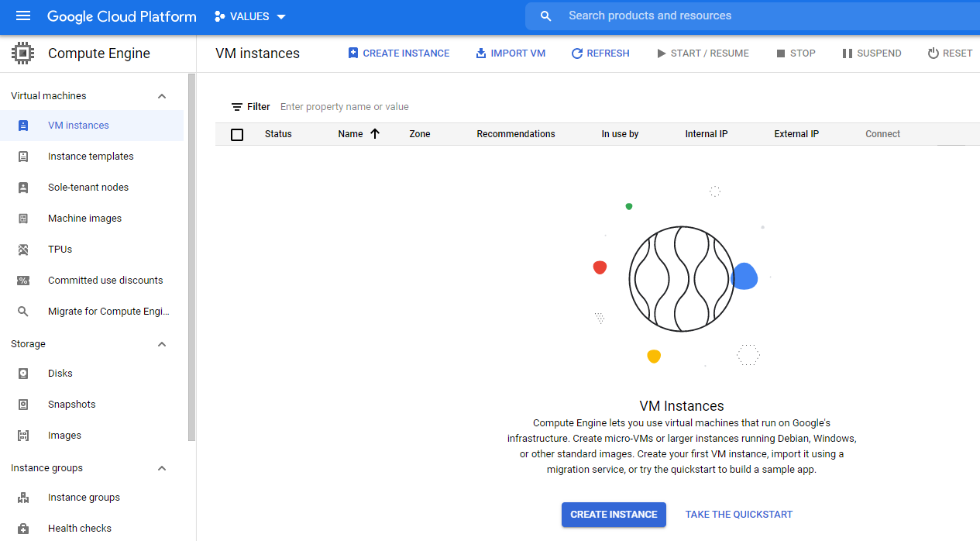Sort by Zone column header
This screenshot has width=980, height=541.
coord(420,134)
